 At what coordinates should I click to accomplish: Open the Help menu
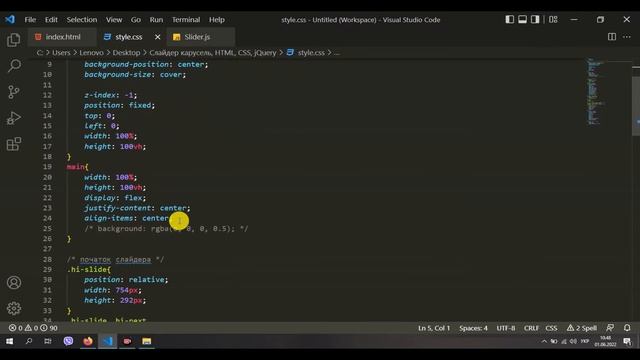pos(217,20)
